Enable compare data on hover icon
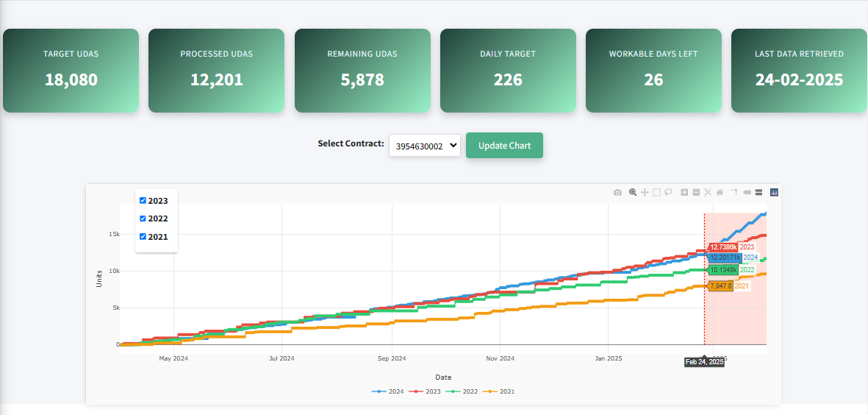Image resolution: width=868 pixels, height=415 pixels. [x=758, y=193]
